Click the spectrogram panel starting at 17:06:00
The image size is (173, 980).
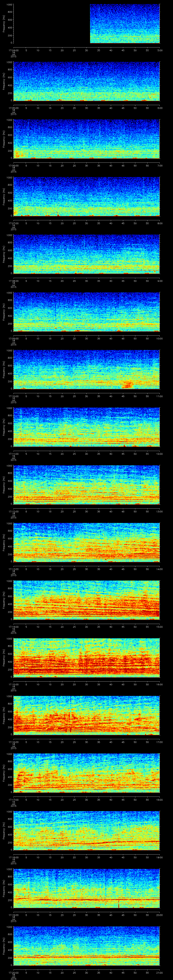point(87,139)
